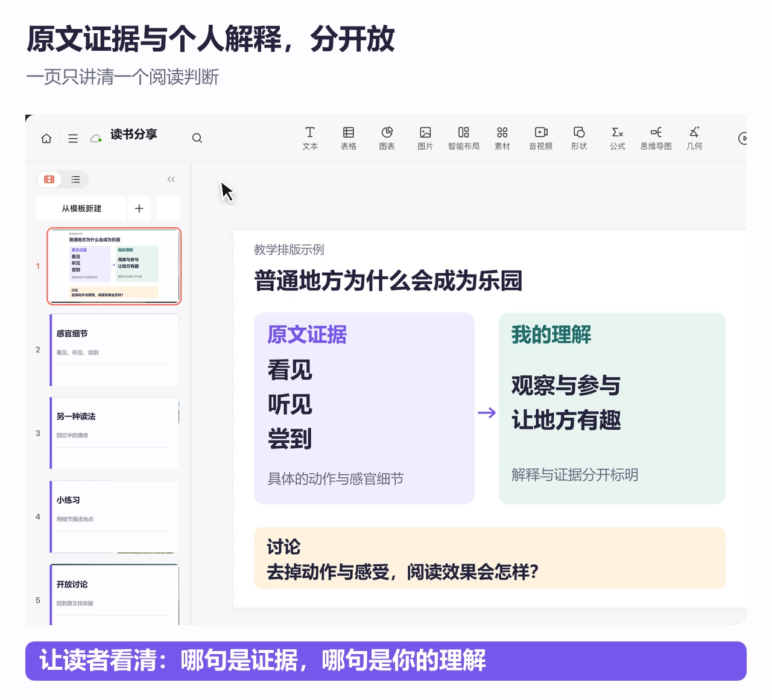772x700 pixels.
Task: Select the 讨论 heading in the orange box
Action: pos(283,547)
